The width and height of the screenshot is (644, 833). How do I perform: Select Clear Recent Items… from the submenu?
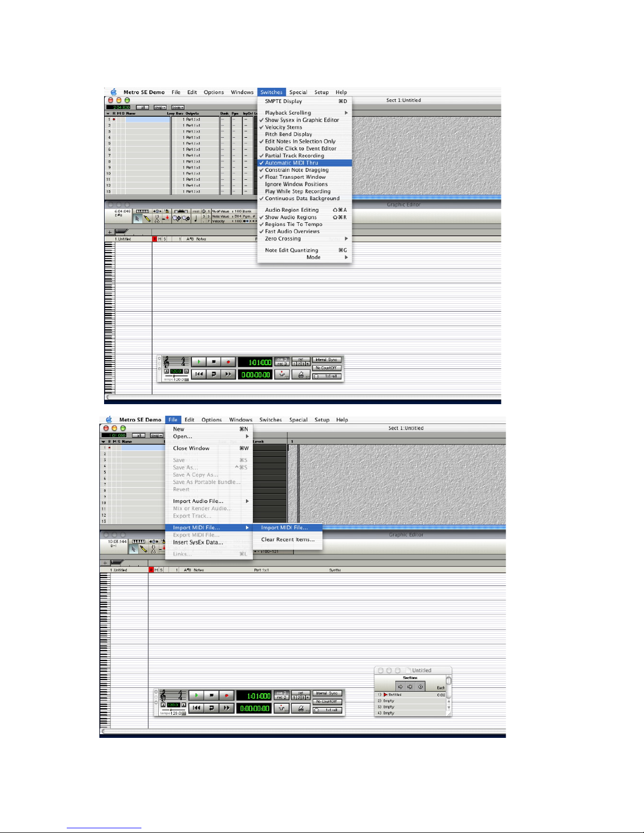coord(288,540)
